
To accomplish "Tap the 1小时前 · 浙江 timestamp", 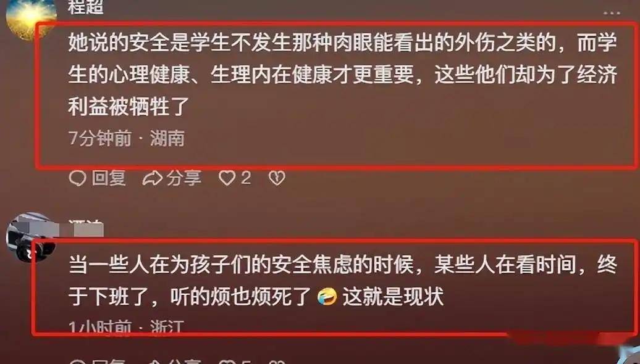I will click(127, 326).
